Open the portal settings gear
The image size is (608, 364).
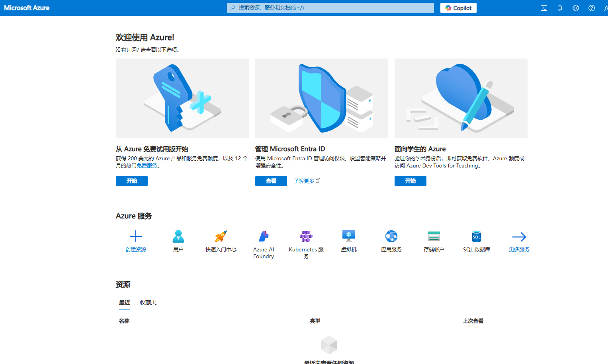[x=575, y=8]
